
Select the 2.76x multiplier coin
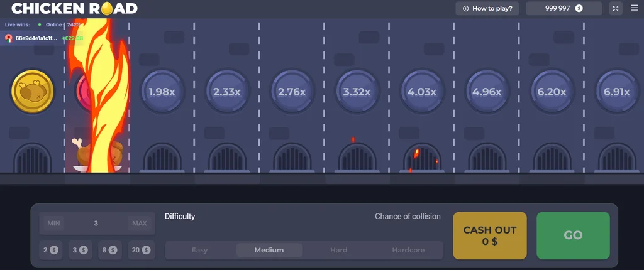pyautogui.click(x=292, y=92)
